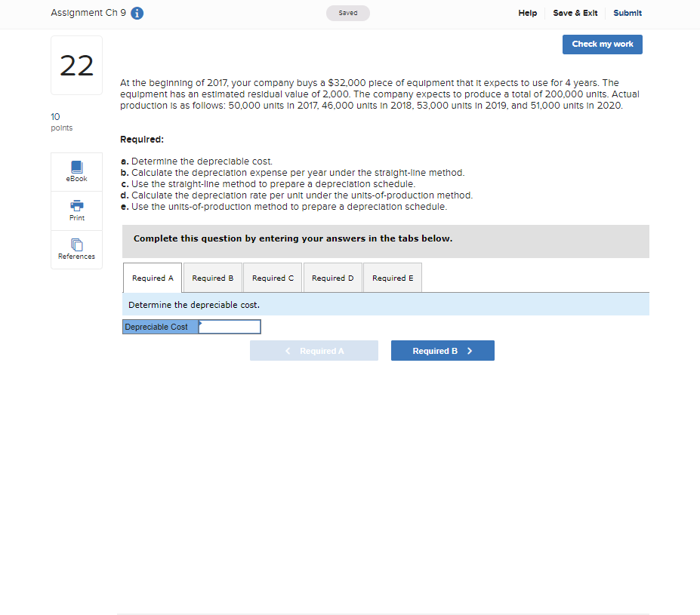Click the info icon next to Assignment Ch 9

137,13
